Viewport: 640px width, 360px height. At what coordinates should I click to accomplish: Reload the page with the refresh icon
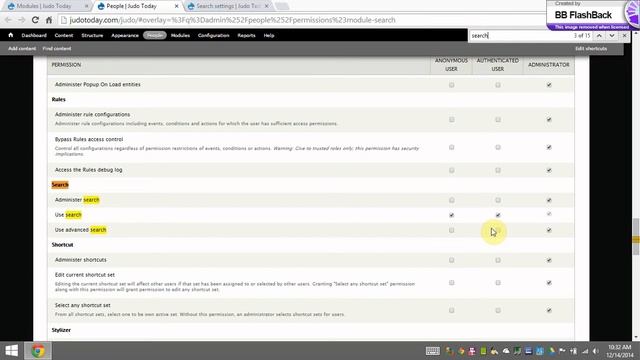pos(35,20)
